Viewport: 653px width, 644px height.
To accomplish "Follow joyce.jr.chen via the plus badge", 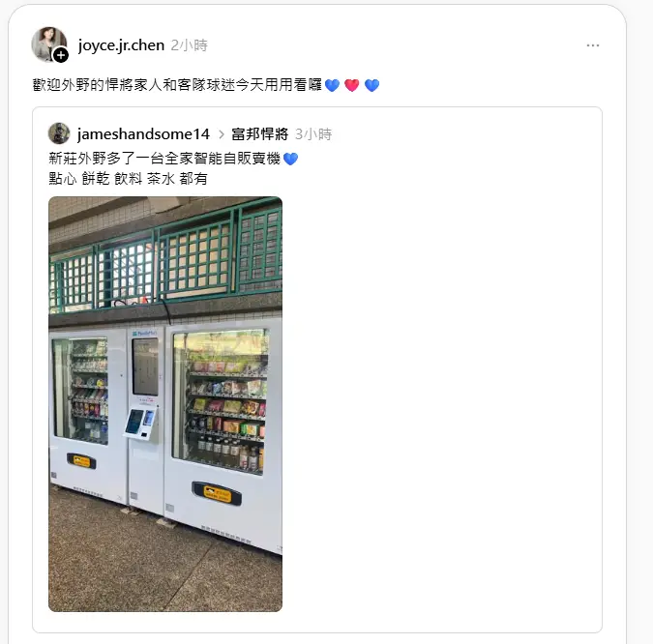I will (61, 55).
